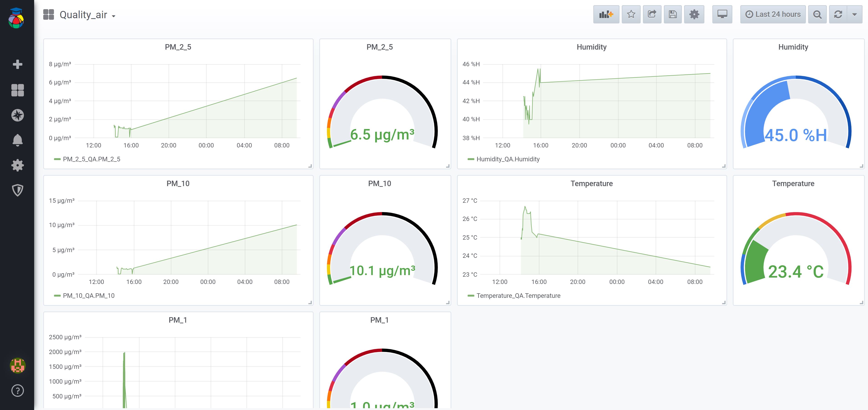This screenshot has height=410, width=868.
Task: Open PM_10 gauge panel title menu
Action: tap(380, 183)
